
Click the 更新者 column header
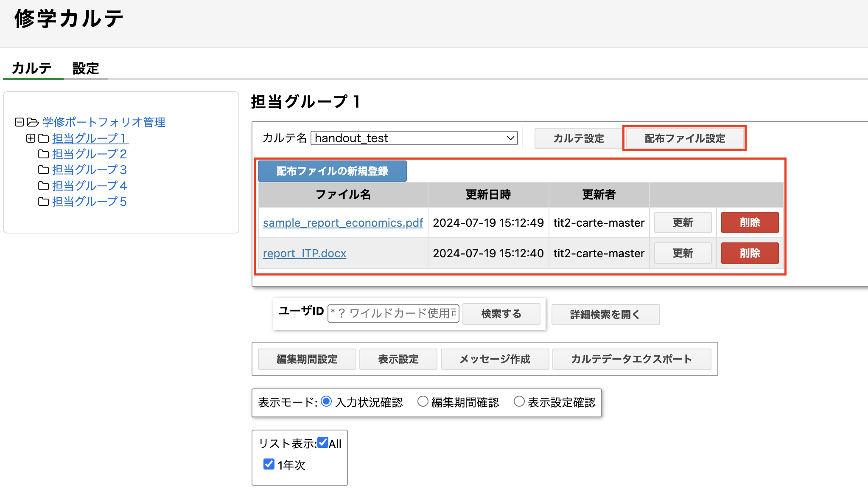599,194
